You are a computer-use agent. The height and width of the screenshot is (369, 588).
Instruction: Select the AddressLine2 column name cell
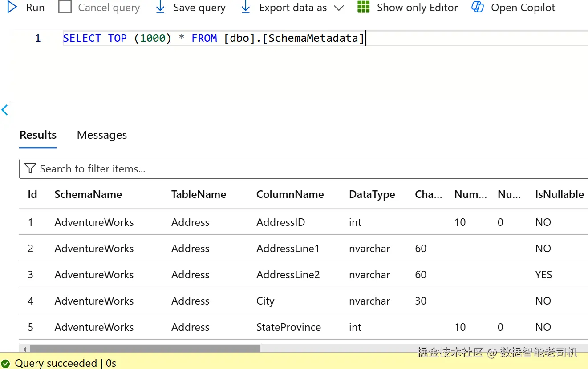(x=288, y=274)
